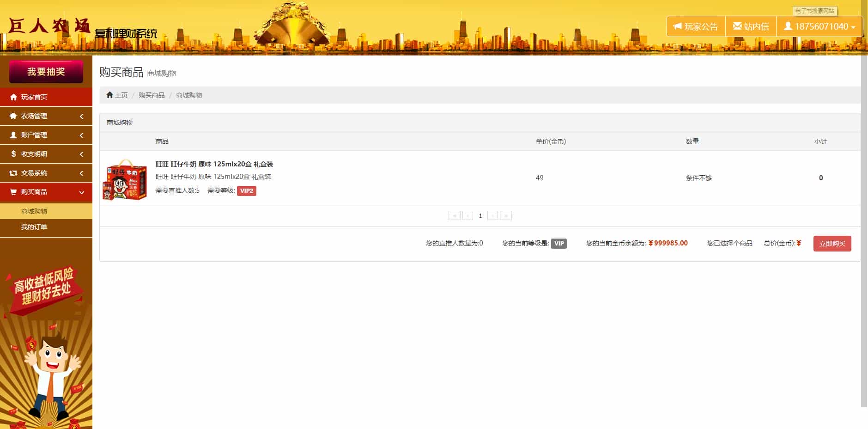Click the 单价(金币) column header
Screen dimensions: 868x429
click(x=551, y=141)
